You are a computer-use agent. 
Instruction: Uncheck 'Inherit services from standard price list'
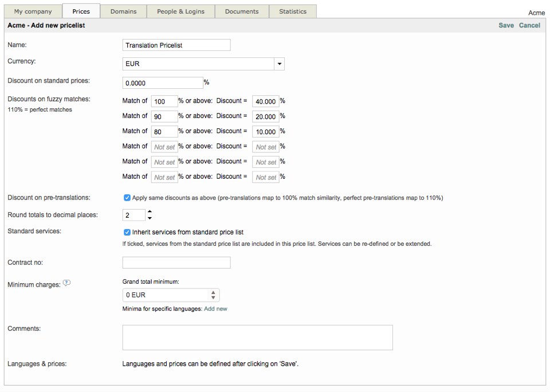pyautogui.click(x=127, y=232)
